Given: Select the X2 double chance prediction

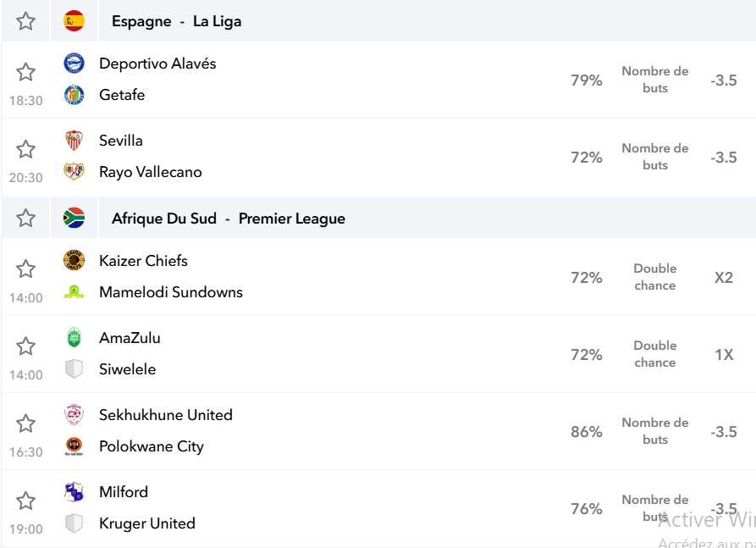Looking at the screenshot, I should (723, 277).
